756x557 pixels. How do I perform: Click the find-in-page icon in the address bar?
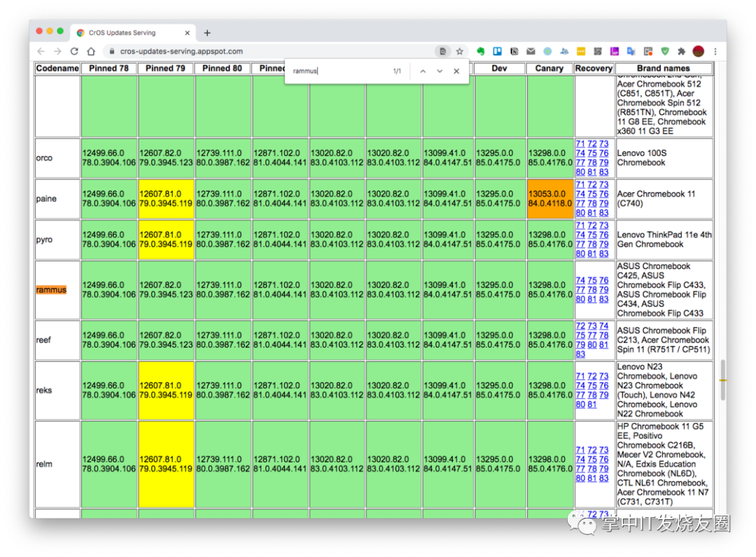pyautogui.click(x=442, y=51)
